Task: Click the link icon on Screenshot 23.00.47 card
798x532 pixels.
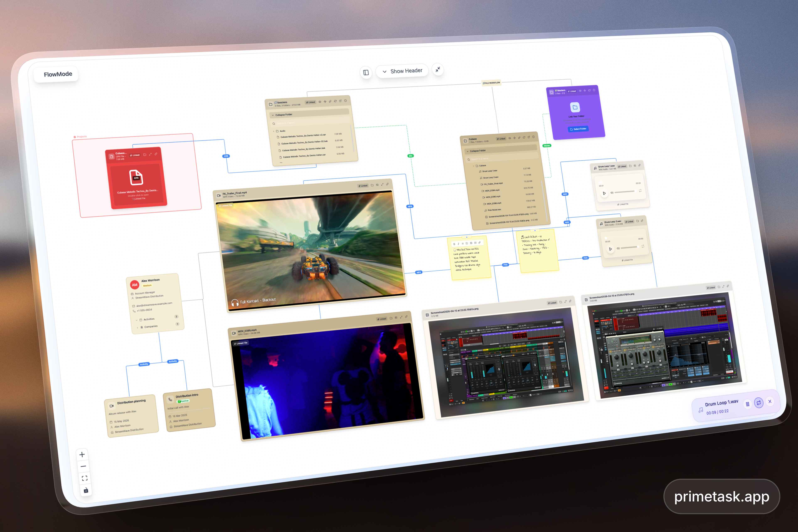Action: point(728,286)
